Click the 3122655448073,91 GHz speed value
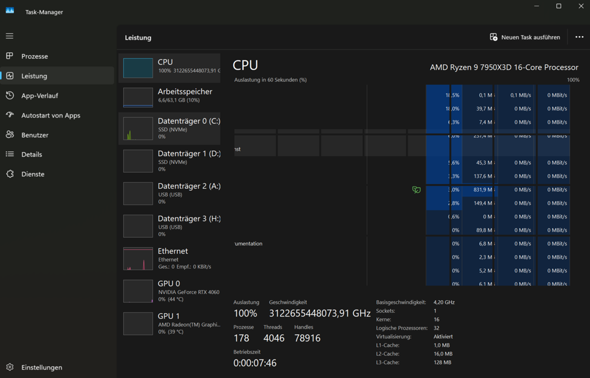The image size is (590, 378). (320, 313)
